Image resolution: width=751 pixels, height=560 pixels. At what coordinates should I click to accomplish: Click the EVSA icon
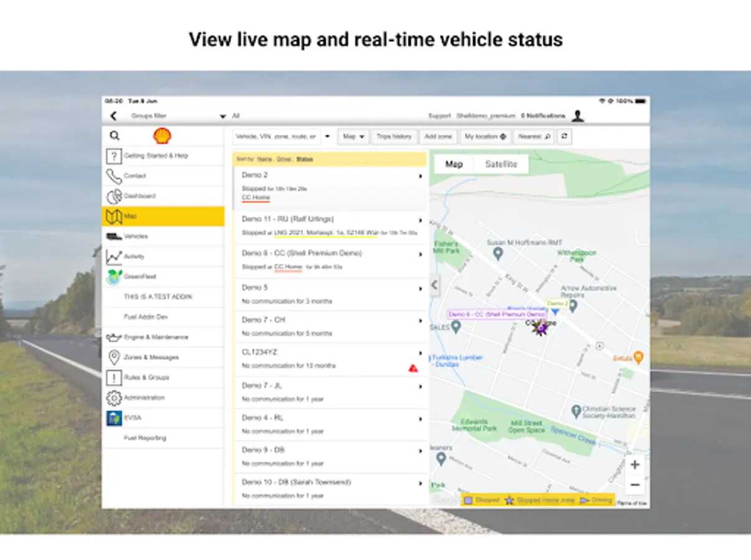113,418
